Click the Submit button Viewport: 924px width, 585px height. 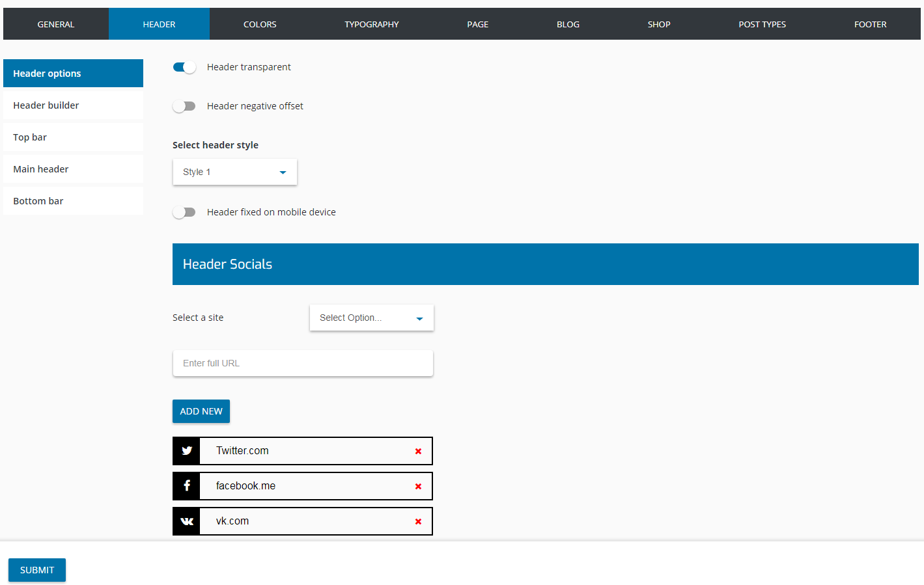[x=37, y=570]
